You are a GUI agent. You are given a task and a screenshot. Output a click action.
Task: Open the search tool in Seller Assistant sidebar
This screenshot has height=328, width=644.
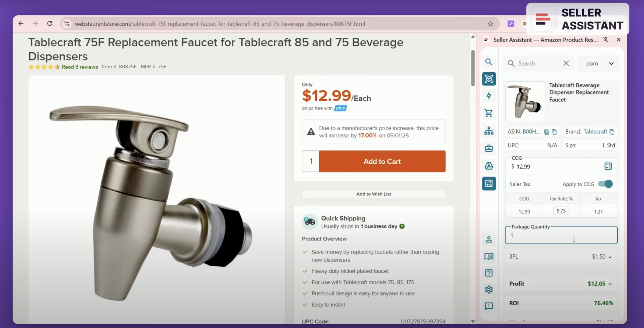point(489,62)
